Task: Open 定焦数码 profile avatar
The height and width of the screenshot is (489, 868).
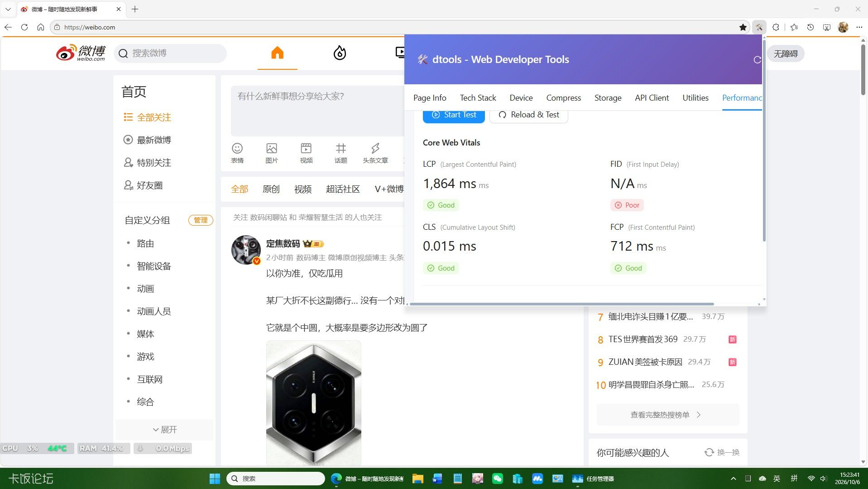Action: coord(246,250)
